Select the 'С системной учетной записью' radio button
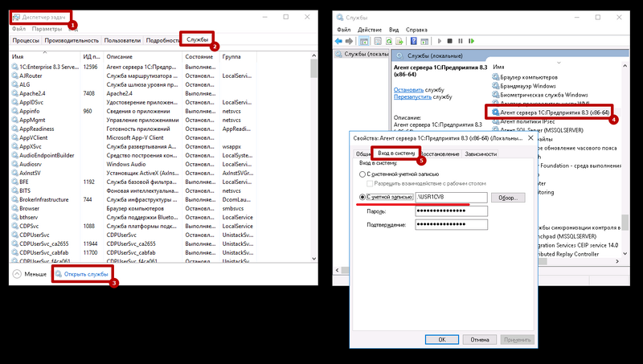 [362, 174]
